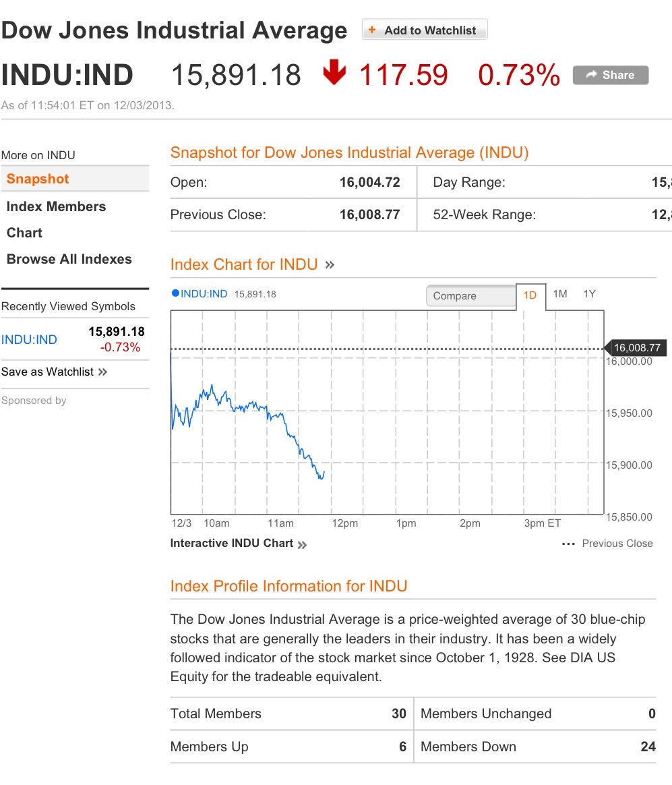Click the Share arrow icon
This screenshot has height=785, width=672.
(x=592, y=75)
